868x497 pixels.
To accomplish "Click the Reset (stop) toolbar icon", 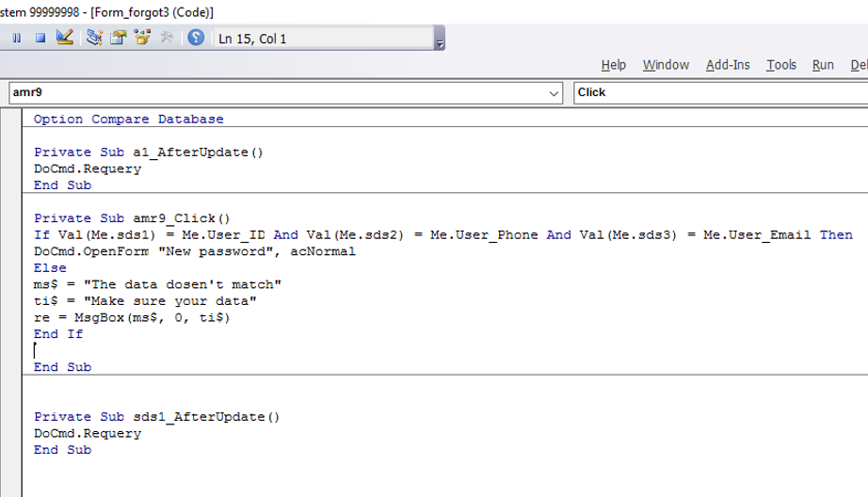I will [40, 39].
